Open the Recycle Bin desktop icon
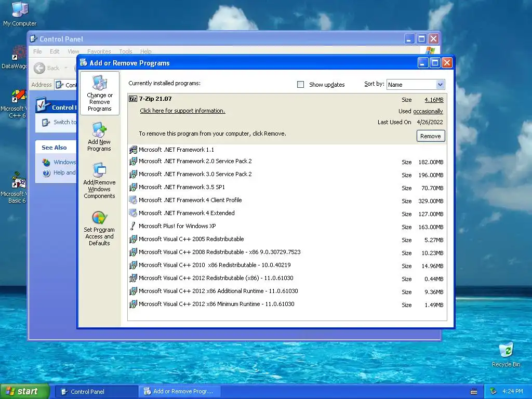The height and width of the screenshot is (399, 532). point(506,355)
